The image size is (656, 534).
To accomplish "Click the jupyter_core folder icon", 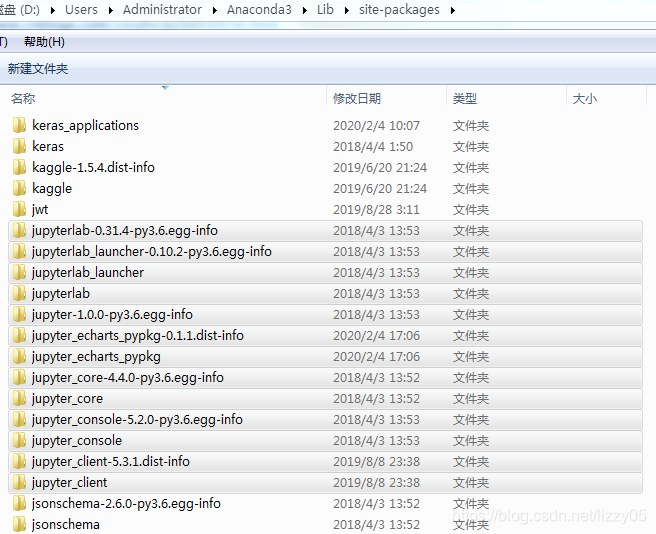I will tap(19, 398).
